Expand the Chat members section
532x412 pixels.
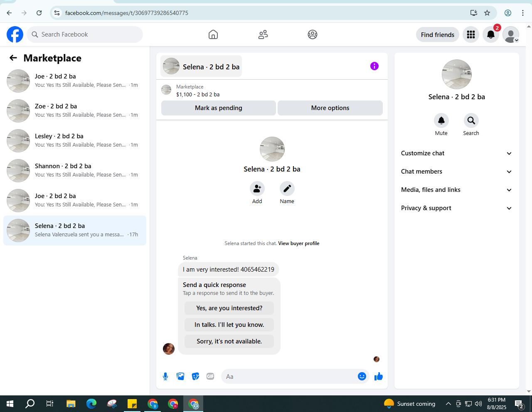pos(456,172)
